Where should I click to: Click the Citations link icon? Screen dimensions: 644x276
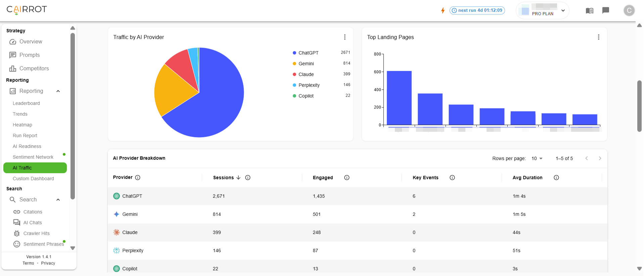[17, 212]
